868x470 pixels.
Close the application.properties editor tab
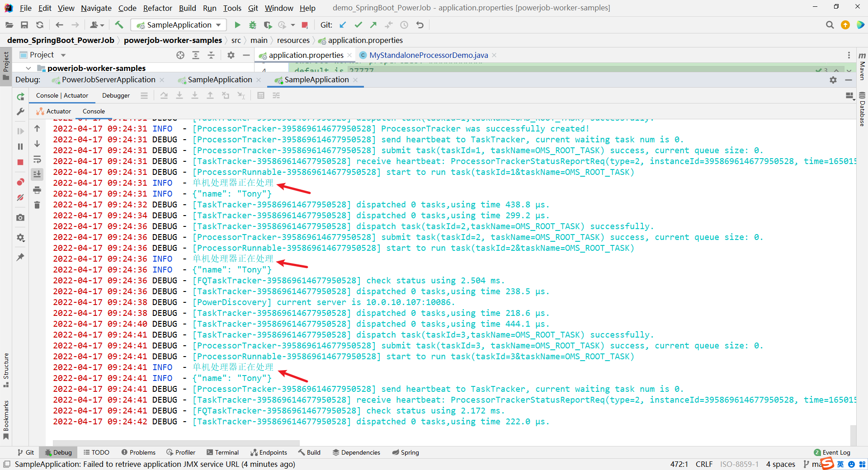click(349, 55)
